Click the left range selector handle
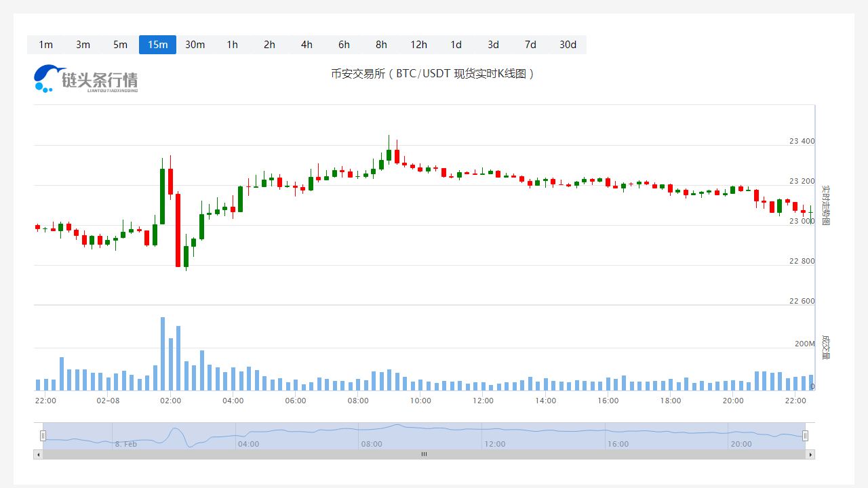The height and width of the screenshot is (488, 868). pyautogui.click(x=43, y=436)
